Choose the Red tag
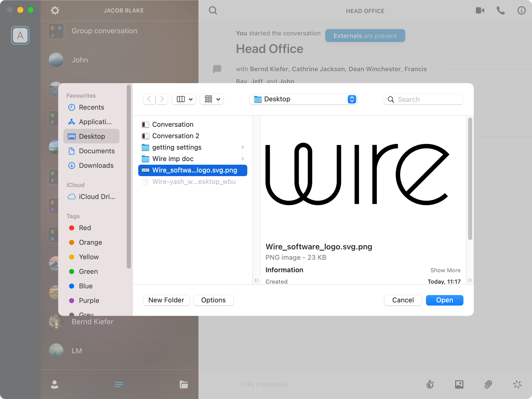The height and width of the screenshot is (399, 532). 91,228
